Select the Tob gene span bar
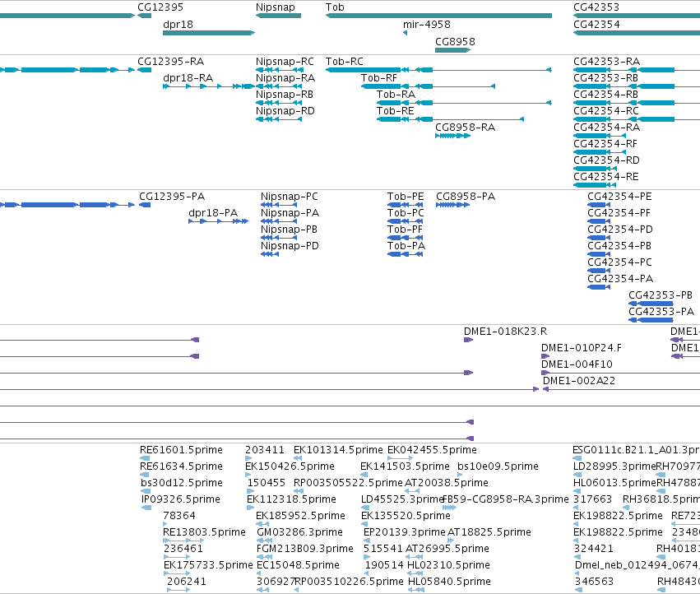The width and height of the screenshot is (700, 594). point(439,16)
